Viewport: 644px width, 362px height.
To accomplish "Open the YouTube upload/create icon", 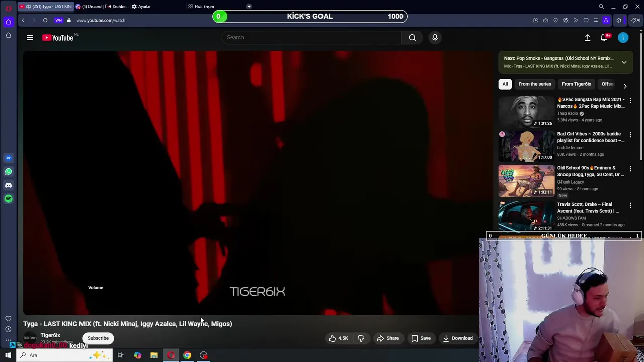I will (x=587, y=37).
